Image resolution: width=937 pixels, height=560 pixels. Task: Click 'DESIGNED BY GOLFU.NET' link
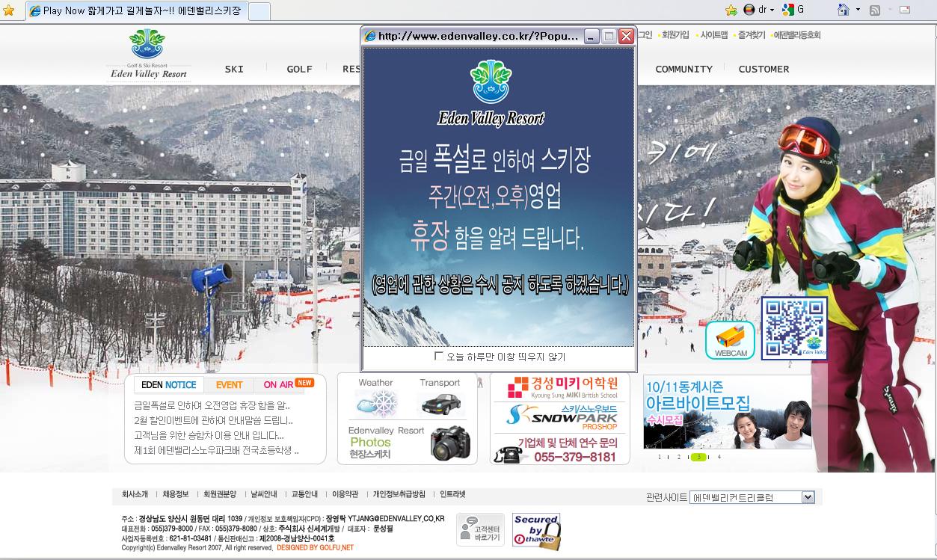[315, 548]
